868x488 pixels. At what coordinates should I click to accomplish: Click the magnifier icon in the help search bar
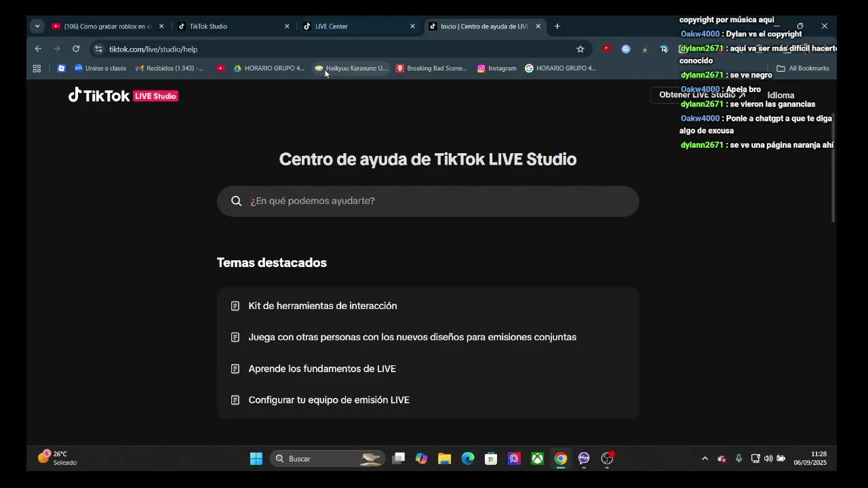click(x=236, y=201)
